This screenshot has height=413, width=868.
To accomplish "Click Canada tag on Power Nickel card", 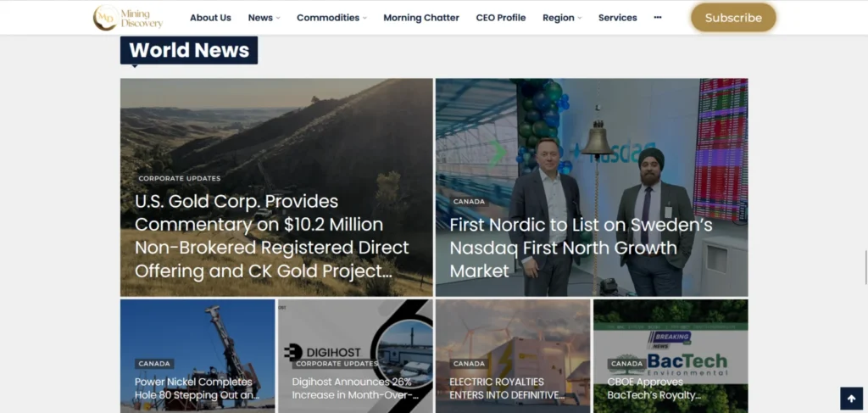I will pos(154,364).
